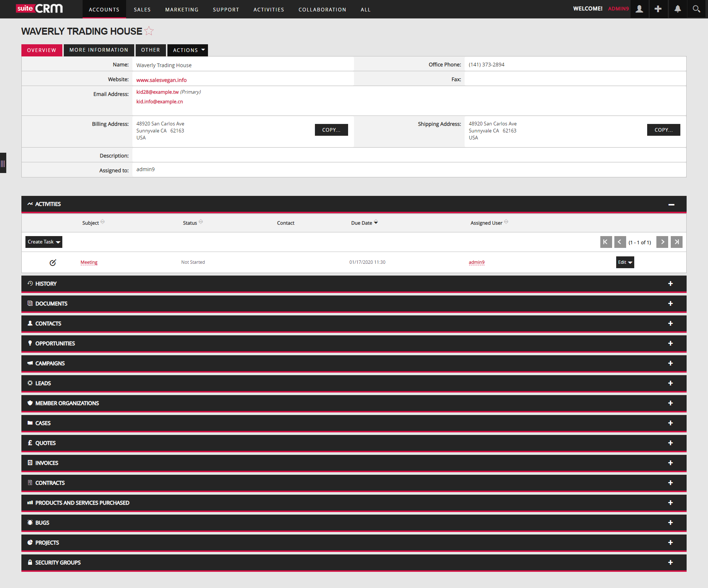
Task: Select the More Information tab
Action: [99, 50]
